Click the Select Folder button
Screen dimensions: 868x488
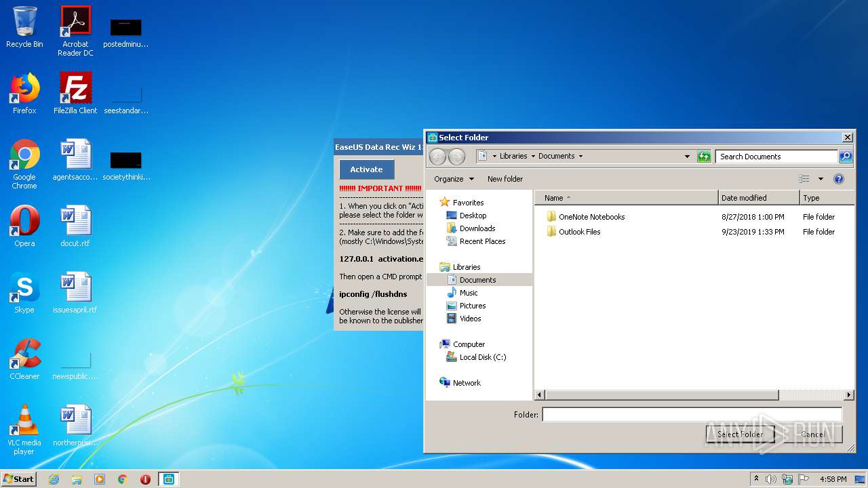pos(741,434)
